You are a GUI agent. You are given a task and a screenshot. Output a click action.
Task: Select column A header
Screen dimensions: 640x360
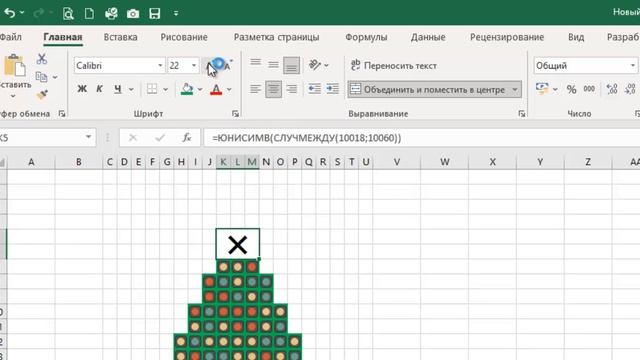(x=31, y=162)
